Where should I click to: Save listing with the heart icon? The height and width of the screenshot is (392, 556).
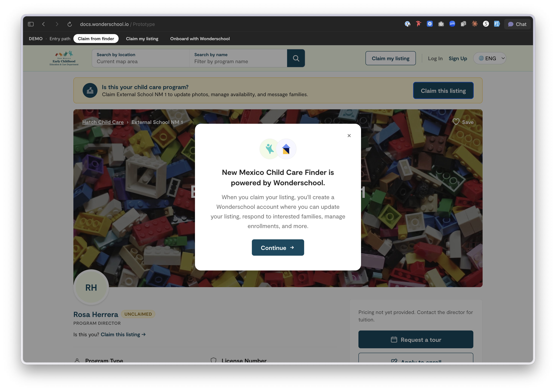tap(456, 122)
